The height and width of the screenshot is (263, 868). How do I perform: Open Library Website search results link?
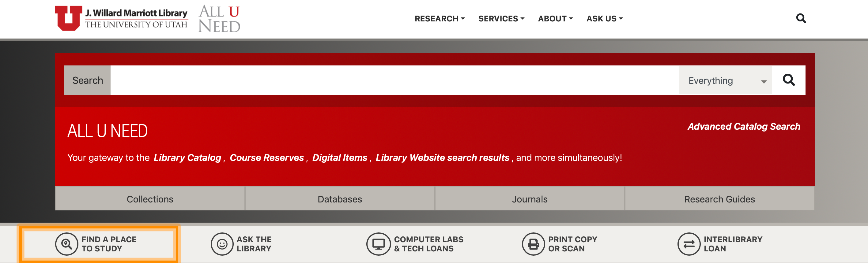click(443, 157)
